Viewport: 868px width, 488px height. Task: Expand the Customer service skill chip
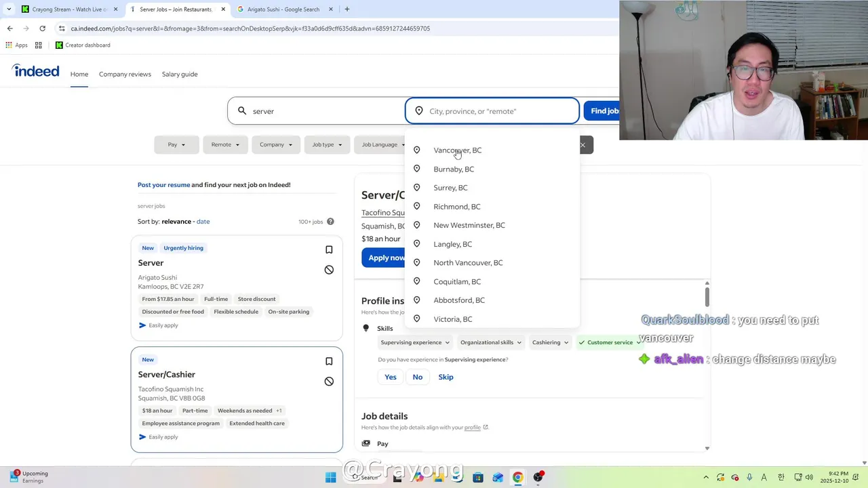tap(610, 342)
